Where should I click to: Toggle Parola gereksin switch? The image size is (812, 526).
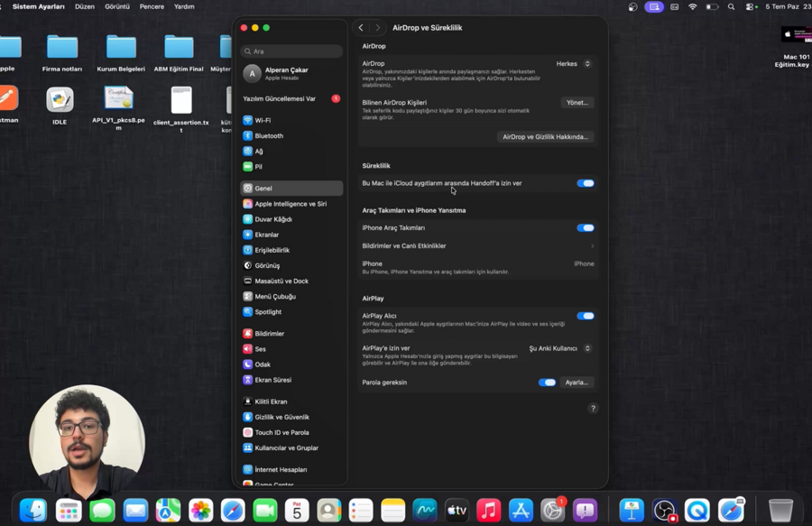[x=547, y=383]
